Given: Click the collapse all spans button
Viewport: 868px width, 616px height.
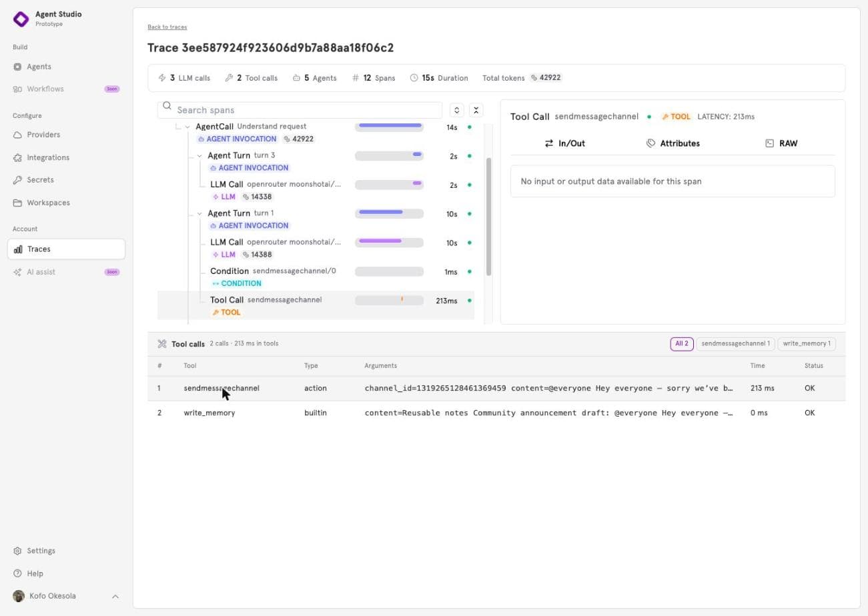Looking at the screenshot, I should 476,110.
